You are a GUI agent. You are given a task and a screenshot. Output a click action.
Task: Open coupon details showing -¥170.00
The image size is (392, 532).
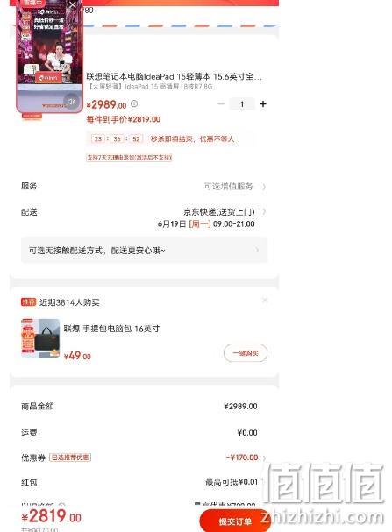tap(246, 458)
